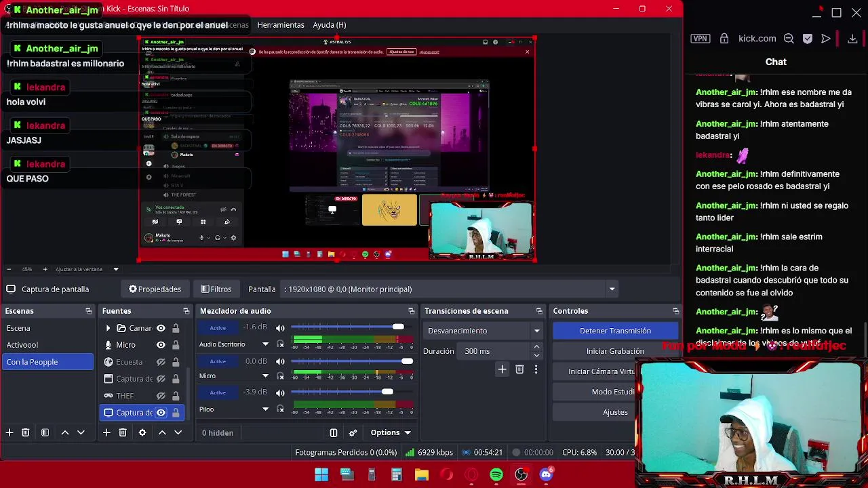The height and width of the screenshot is (488, 868).
Task: Select the Escena scene
Action: pyautogui.click(x=47, y=328)
